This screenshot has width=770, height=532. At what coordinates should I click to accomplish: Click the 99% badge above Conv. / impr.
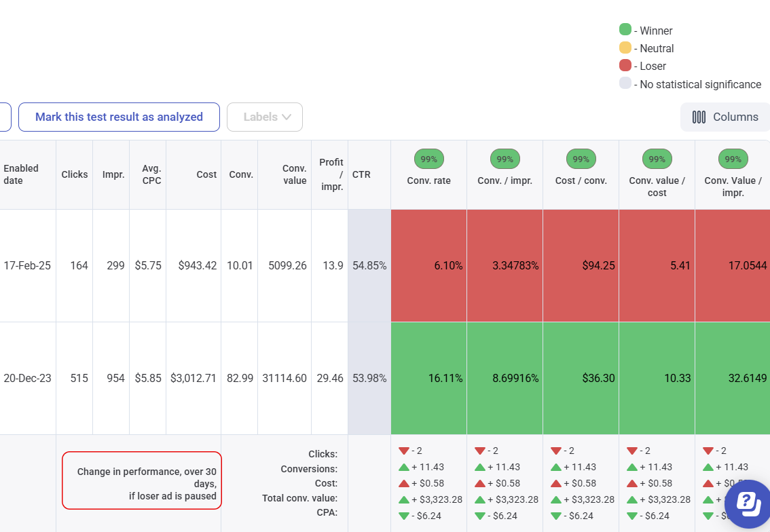[505, 159]
